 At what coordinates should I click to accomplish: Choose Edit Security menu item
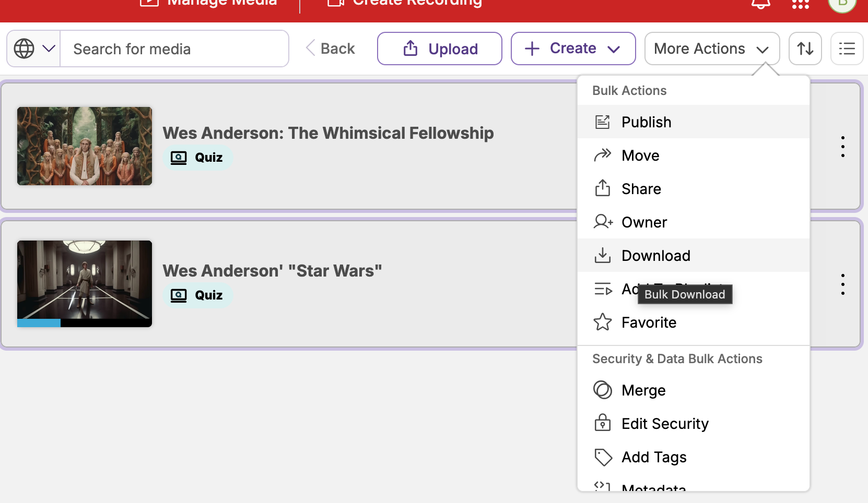click(x=694, y=424)
